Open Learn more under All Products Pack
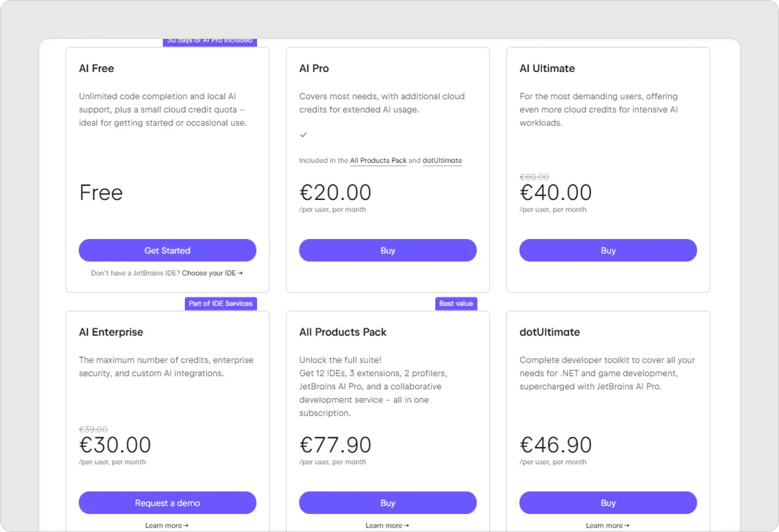This screenshot has width=779, height=532. (x=387, y=525)
